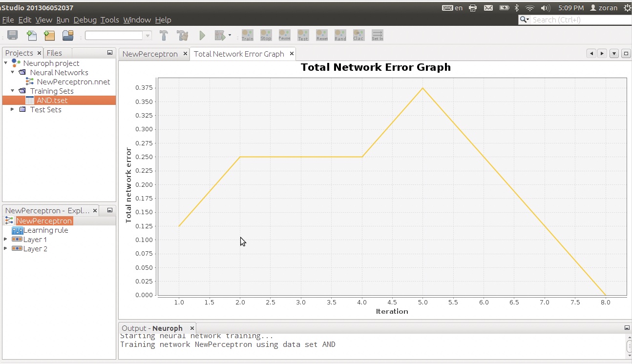This screenshot has width=632, height=364.
Task: Pause training with the Pause icon
Action: pyautogui.click(x=284, y=35)
